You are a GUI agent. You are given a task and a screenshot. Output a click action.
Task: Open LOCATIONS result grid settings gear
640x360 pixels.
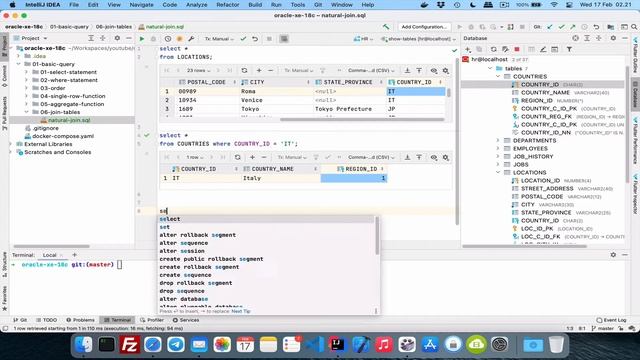coord(446,70)
